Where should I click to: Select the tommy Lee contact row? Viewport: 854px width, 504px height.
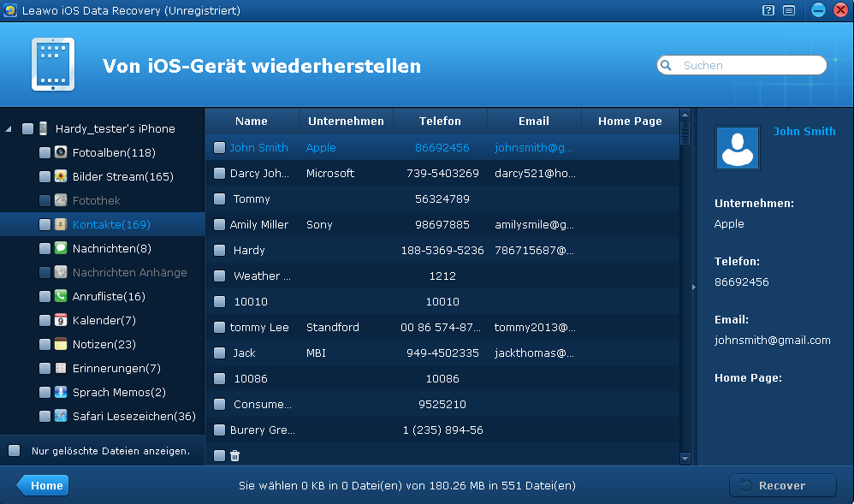442,328
